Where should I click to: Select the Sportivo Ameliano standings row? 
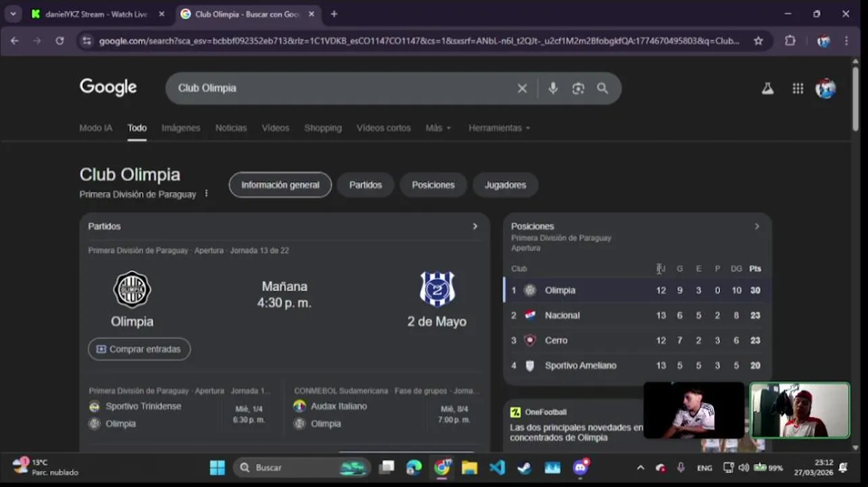click(637, 365)
